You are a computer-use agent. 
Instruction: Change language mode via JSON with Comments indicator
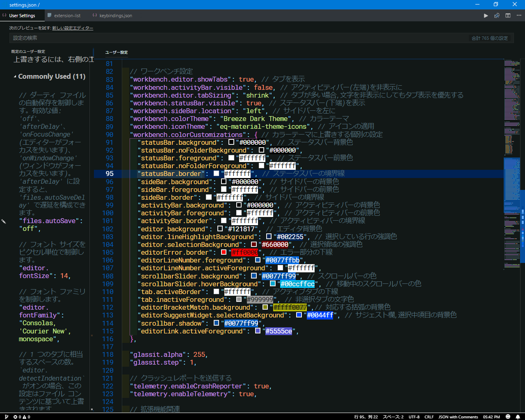[458, 416]
